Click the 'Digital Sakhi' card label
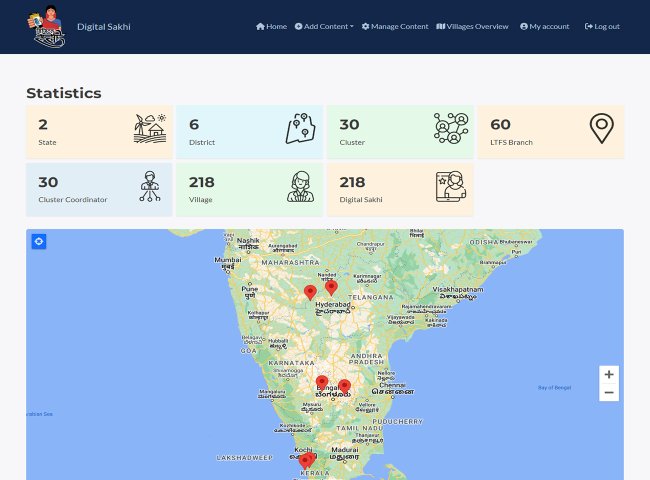The width and height of the screenshot is (650, 480). point(361,199)
